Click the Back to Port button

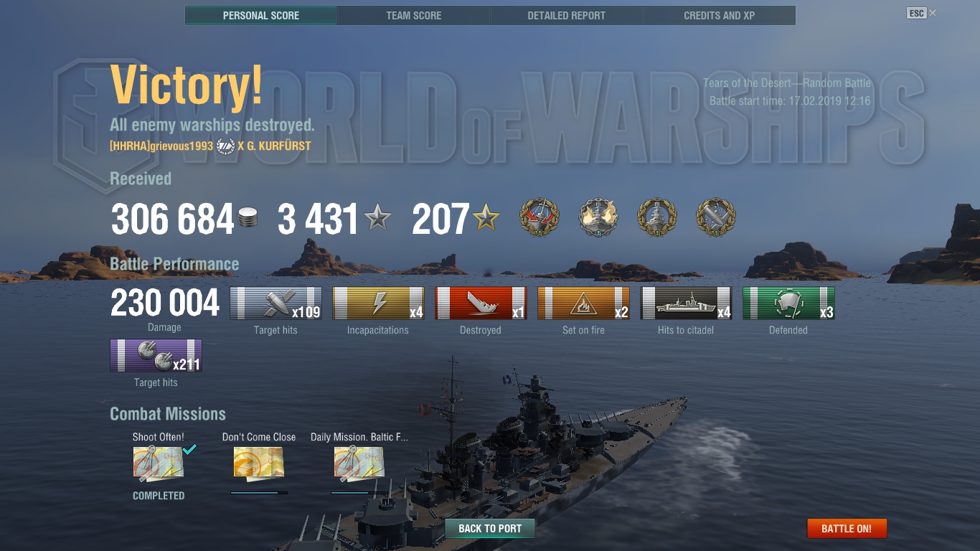(x=490, y=529)
